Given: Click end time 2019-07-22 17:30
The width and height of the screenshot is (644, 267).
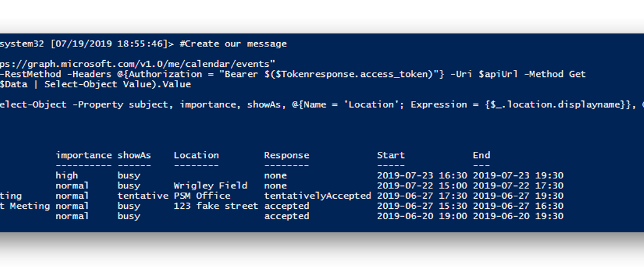Looking at the screenshot, I should pyautogui.click(x=518, y=186).
